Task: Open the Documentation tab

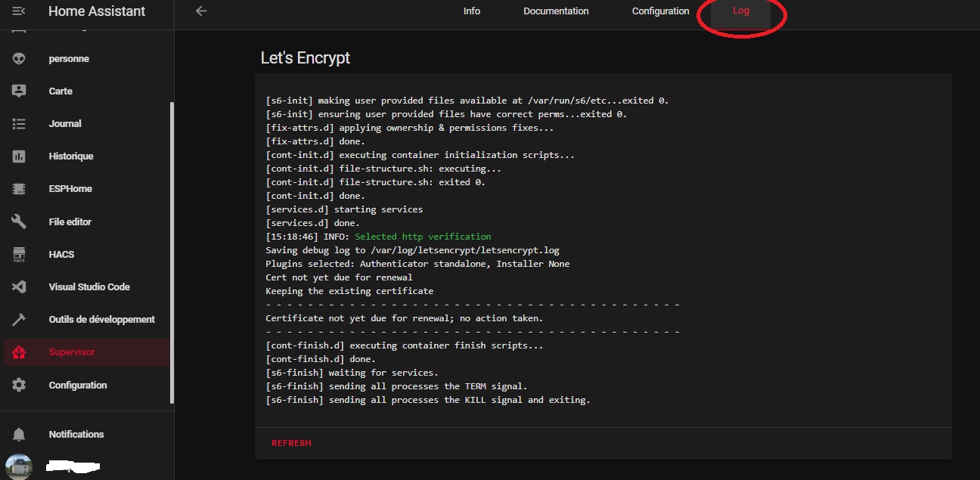Action: [x=556, y=11]
